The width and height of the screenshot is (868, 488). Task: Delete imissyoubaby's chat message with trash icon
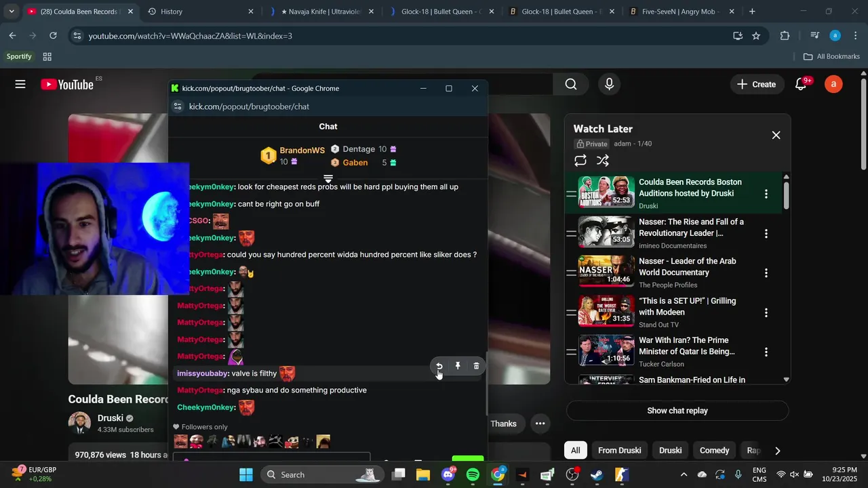(x=476, y=366)
